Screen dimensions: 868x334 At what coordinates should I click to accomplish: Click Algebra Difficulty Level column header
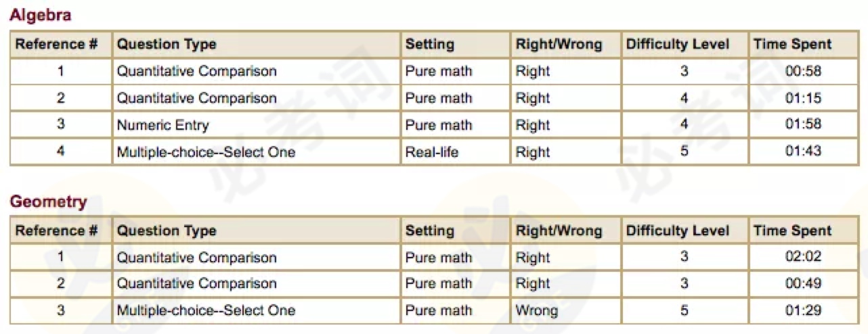[x=685, y=45]
